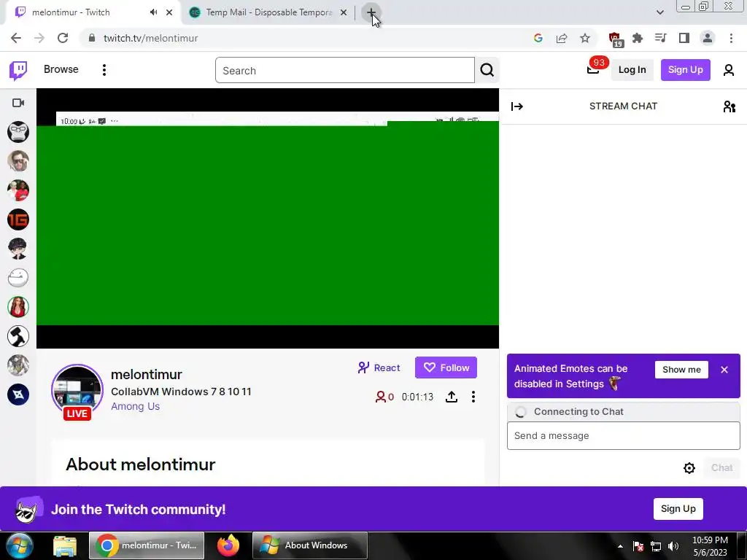
Task: Reload the Twitch page
Action: pos(63,38)
